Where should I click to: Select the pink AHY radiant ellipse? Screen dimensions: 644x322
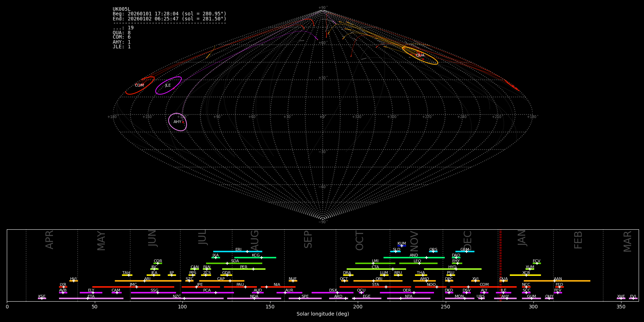(177, 122)
